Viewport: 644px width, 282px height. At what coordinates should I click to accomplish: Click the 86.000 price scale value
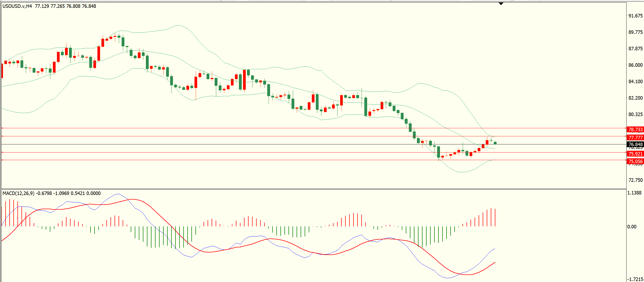point(635,65)
